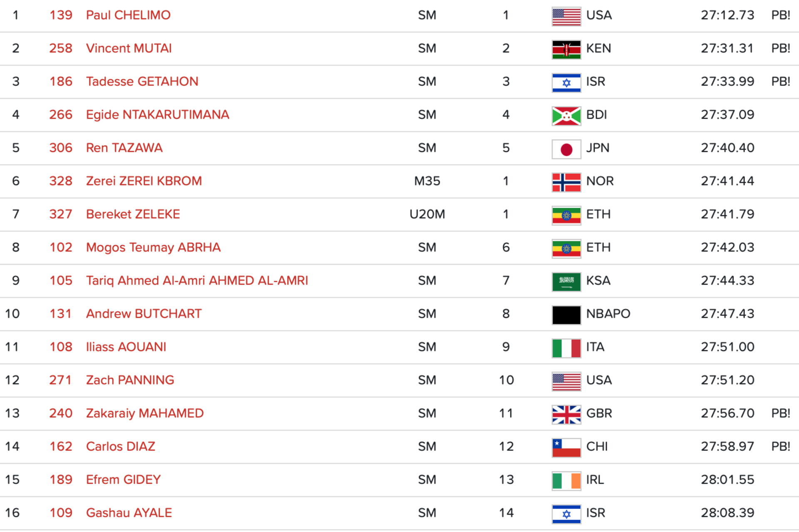Image resolution: width=799 pixels, height=532 pixels.
Task: Click bib number 327 link
Action: point(61,214)
